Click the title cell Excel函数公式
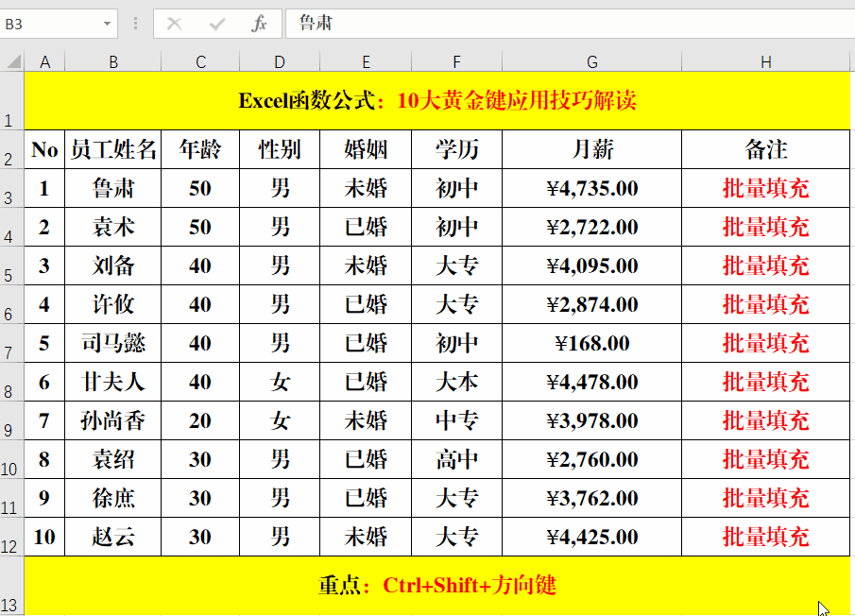Image resolution: width=855 pixels, height=616 pixels. coord(437,101)
